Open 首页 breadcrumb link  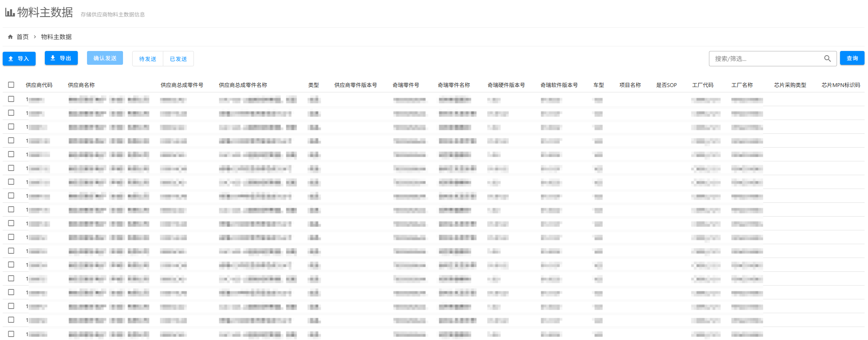point(23,37)
